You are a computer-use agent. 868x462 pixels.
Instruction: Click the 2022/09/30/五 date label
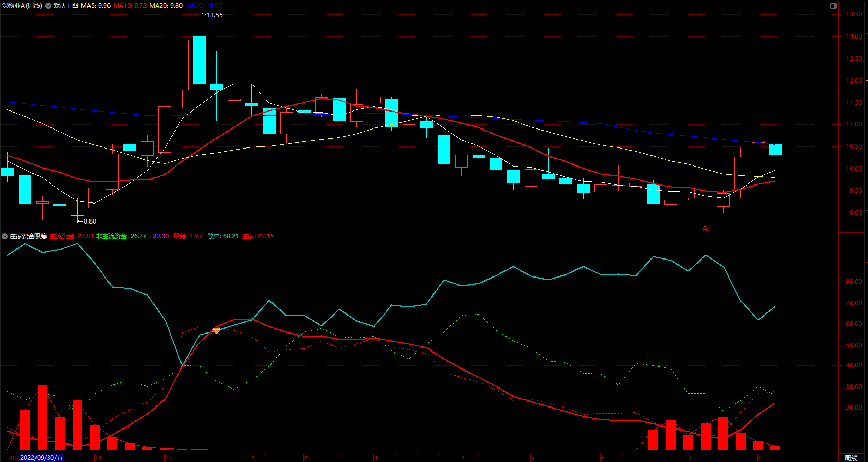41,458
